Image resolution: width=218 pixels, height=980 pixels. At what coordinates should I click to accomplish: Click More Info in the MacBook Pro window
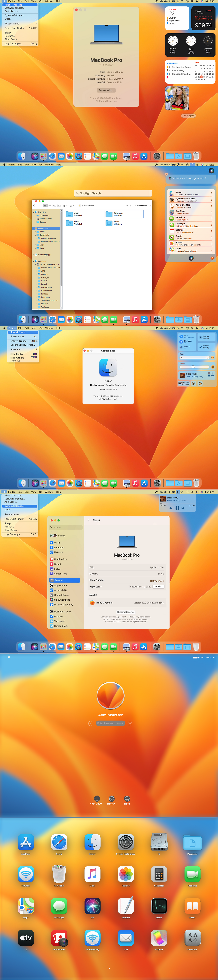click(x=106, y=90)
